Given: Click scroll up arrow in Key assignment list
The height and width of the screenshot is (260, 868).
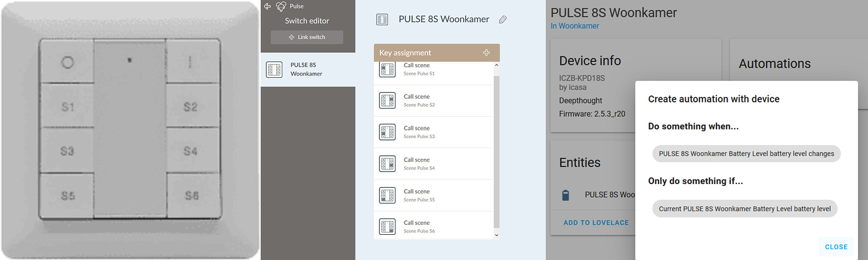Looking at the screenshot, I should [496, 65].
